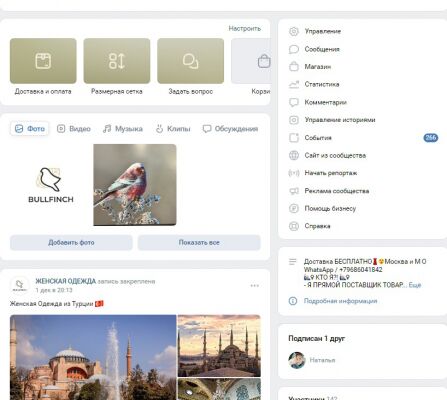Open the Комментарии menu item

(x=363, y=102)
